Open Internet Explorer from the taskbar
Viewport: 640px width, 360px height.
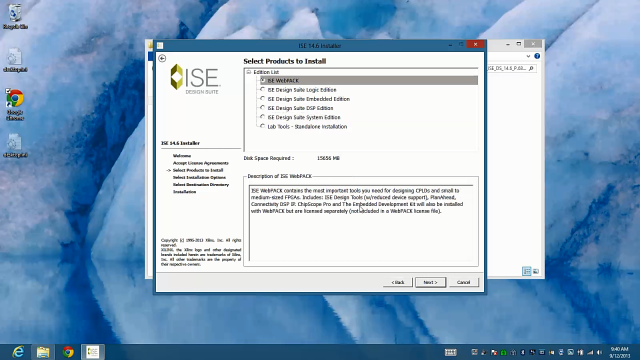[18, 352]
